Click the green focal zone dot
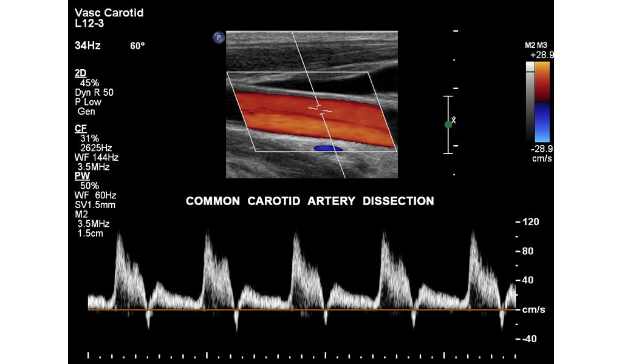The width and height of the screenshot is (622, 364). [x=448, y=125]
